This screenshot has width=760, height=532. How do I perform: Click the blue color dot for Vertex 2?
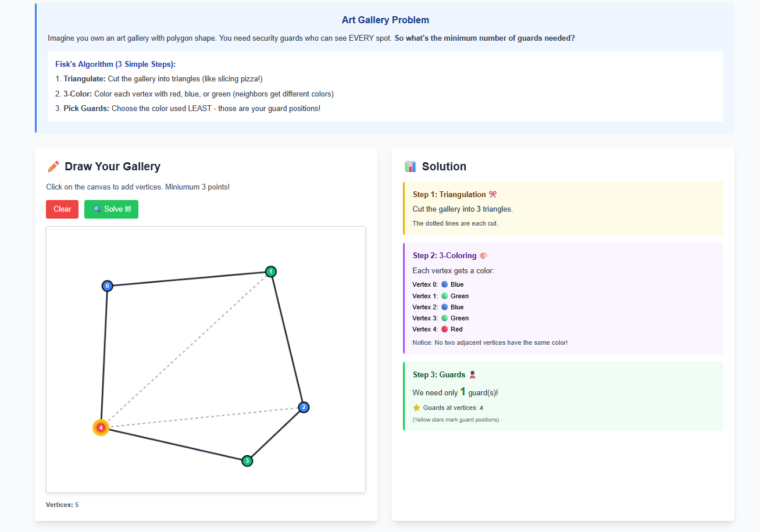(445, 307)
